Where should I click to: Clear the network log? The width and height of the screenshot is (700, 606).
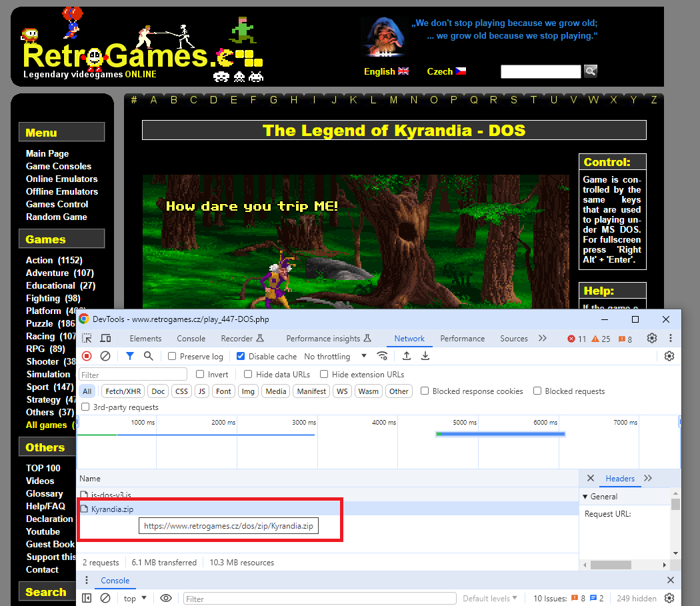105,356
